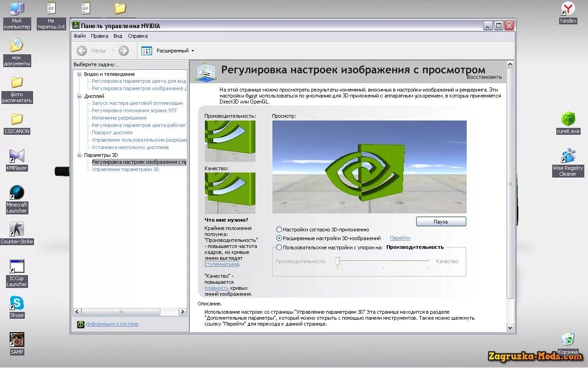The width and height of the screenshot is (588, 368).
Task: Select "Регулировка положения экрана ЭЛТ" item
Action: tap(134, 111)
